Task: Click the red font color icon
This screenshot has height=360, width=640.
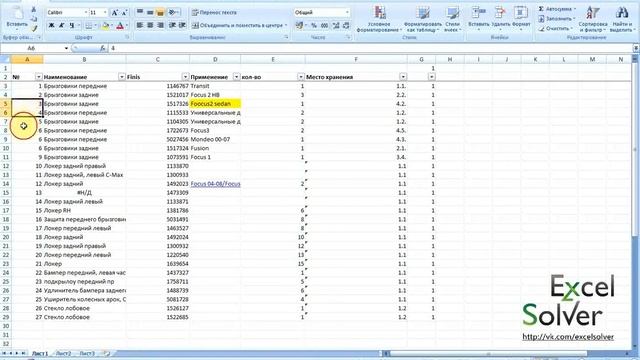Action: click(120, 26)
